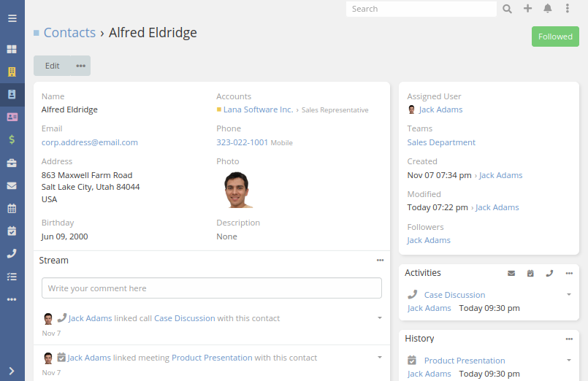Open Lana Software Inc. account link

pyautogui.click(x=258, y=109)
